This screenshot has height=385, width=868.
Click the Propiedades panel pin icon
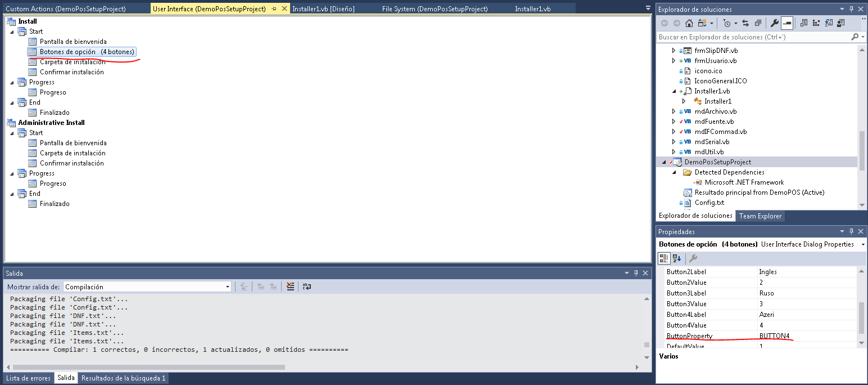pos(851,231)
